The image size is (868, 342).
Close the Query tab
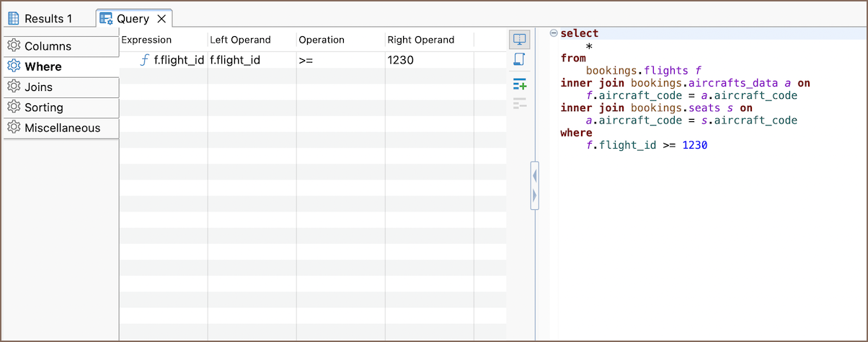[161, 19]
